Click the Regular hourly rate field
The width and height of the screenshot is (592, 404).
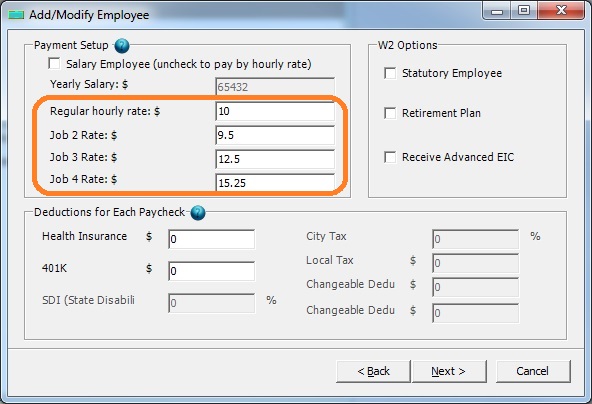(275, 111)
